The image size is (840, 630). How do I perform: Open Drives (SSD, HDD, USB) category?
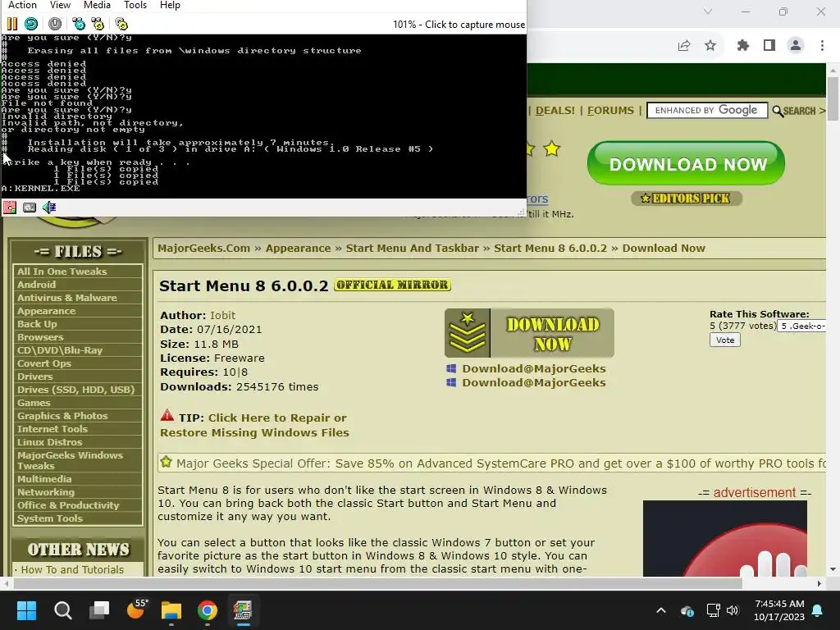tap(76, 390)
